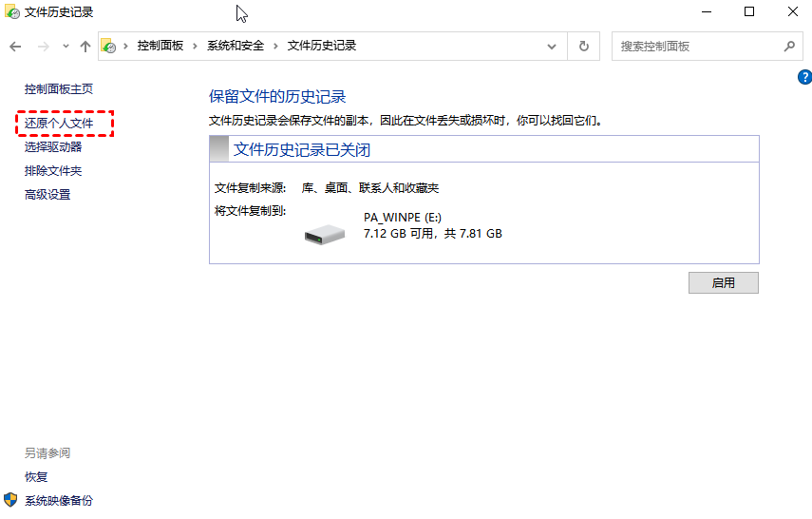
Task: Click the PA_WINPE drive icon
Action: point(325,233)
